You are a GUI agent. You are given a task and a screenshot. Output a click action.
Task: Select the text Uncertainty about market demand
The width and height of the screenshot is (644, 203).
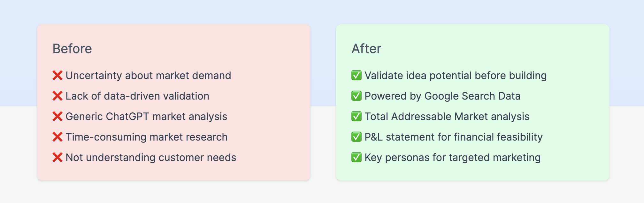click(148, 76)
